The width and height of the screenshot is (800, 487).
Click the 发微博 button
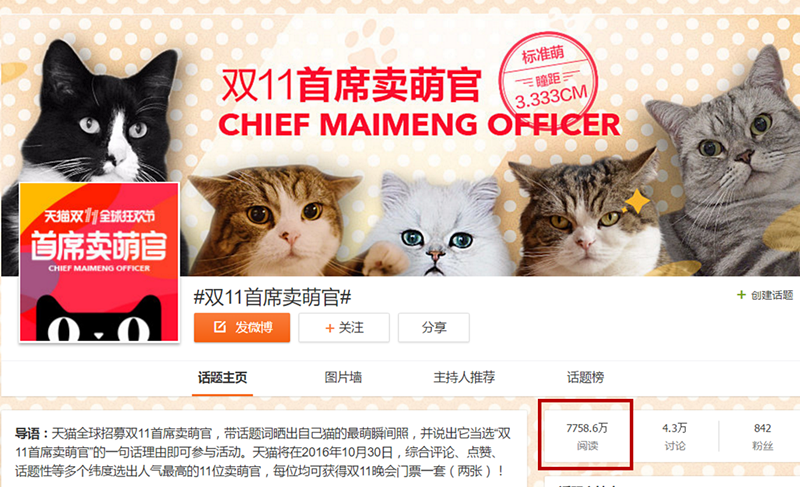pos(242,327)
